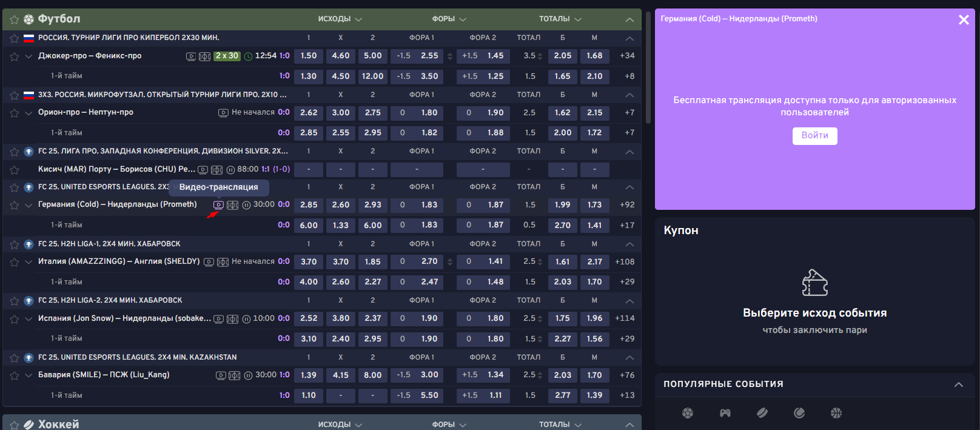The width and height of the screenshot is (980, 430).
Task: Collapse the Россия Турнир Лиги Про league
Action: pyautogui.click(x=629, y=38)
